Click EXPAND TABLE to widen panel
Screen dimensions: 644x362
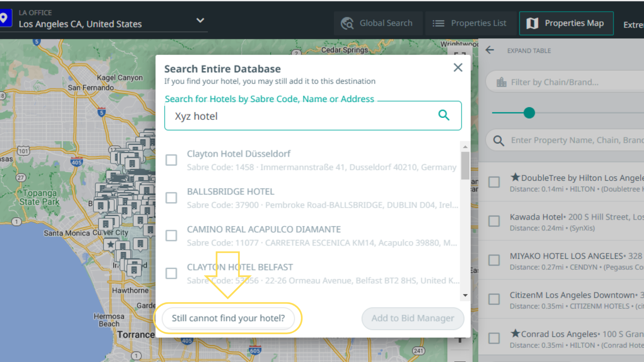pos(529,51)
